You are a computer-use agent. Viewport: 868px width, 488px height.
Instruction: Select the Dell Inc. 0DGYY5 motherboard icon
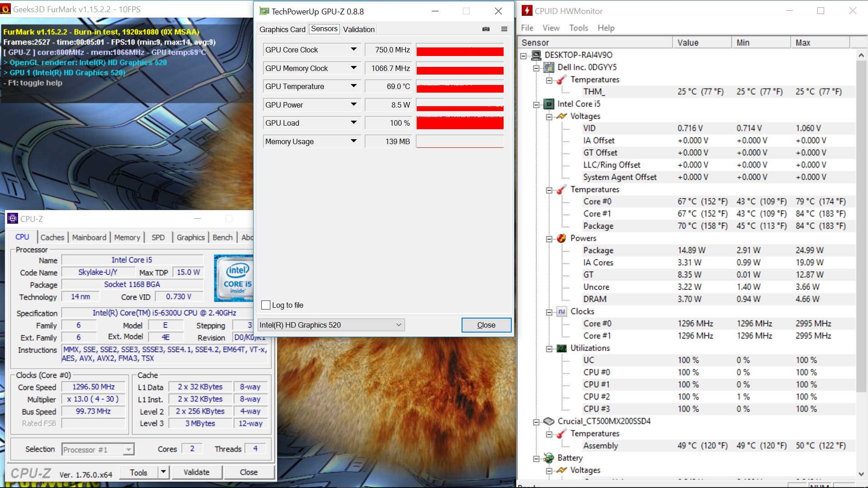tap(549, 67)
